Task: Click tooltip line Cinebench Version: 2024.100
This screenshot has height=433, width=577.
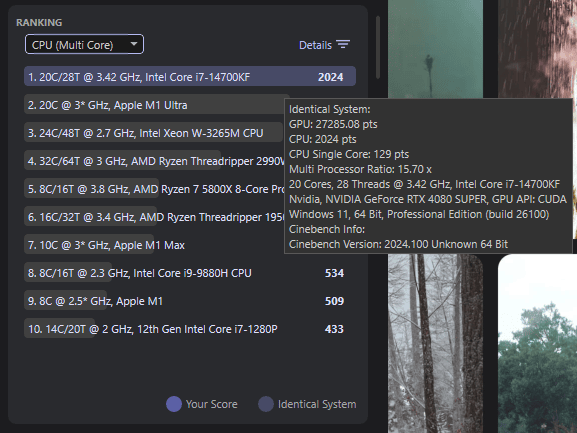Action: [398, 244]
